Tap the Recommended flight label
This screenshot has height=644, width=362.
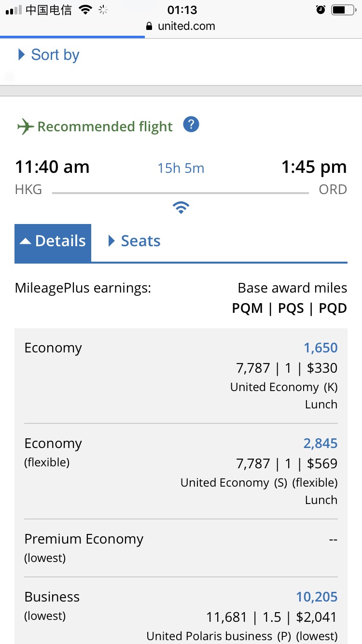click(x=105, y=126)
